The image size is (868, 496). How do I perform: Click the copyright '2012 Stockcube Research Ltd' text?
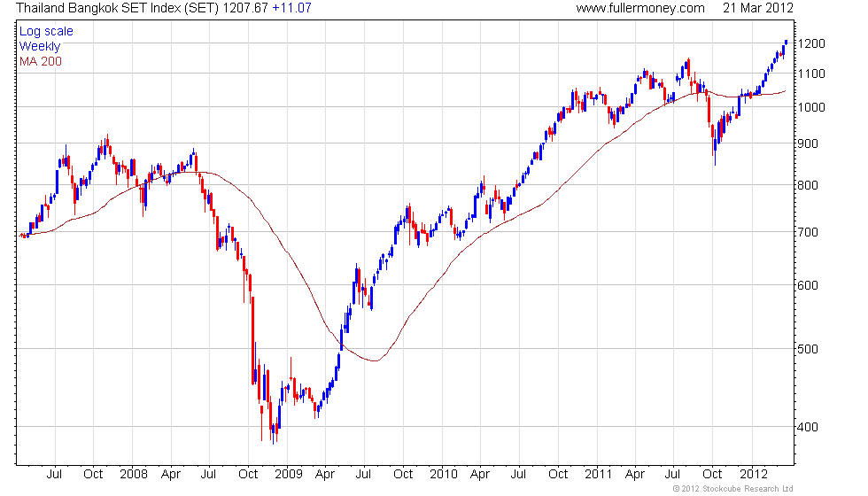(x=733, y=489)
